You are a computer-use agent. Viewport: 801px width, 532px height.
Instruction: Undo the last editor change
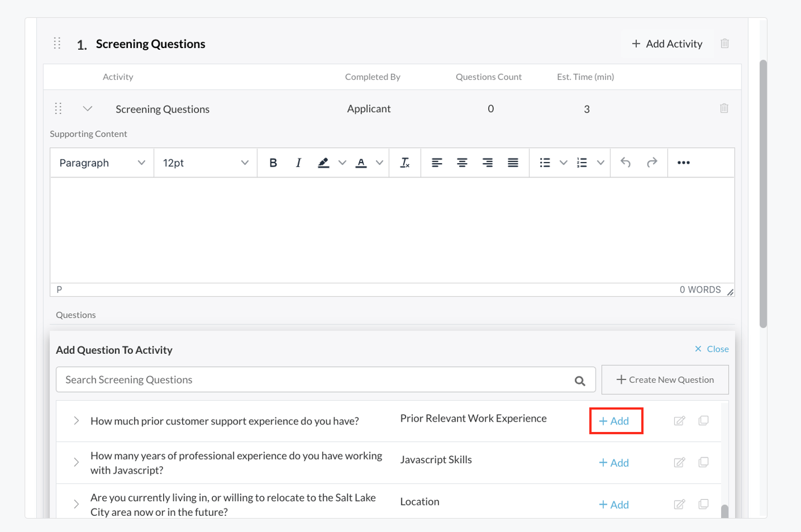click(625, 162)
